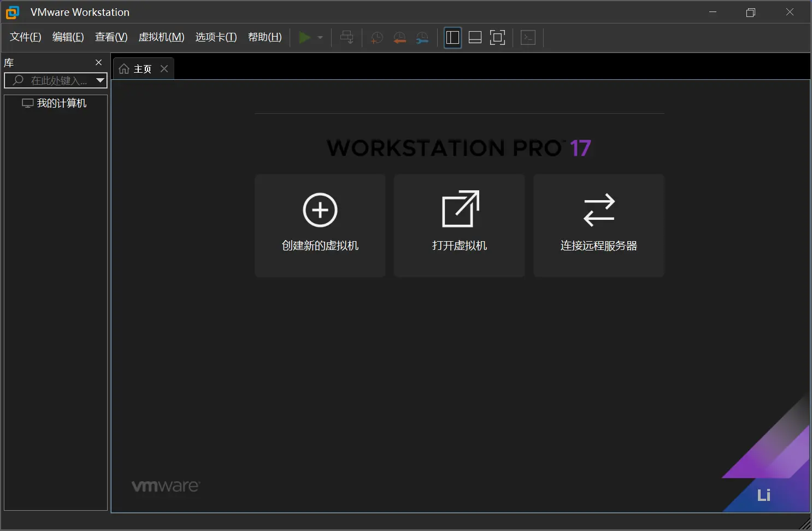
Task: Click the revert to snapshot icon
Action: [399, 38]
